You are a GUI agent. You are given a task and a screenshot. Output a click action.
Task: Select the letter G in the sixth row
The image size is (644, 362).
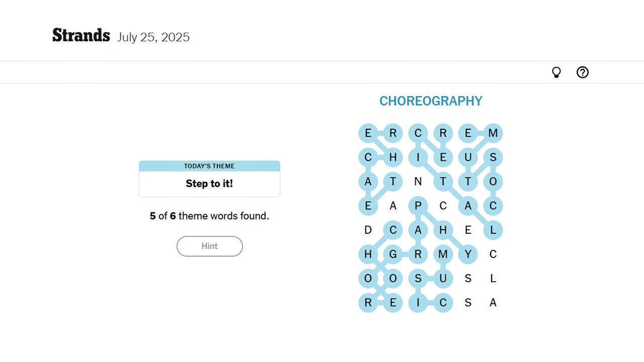pos(393,254)
